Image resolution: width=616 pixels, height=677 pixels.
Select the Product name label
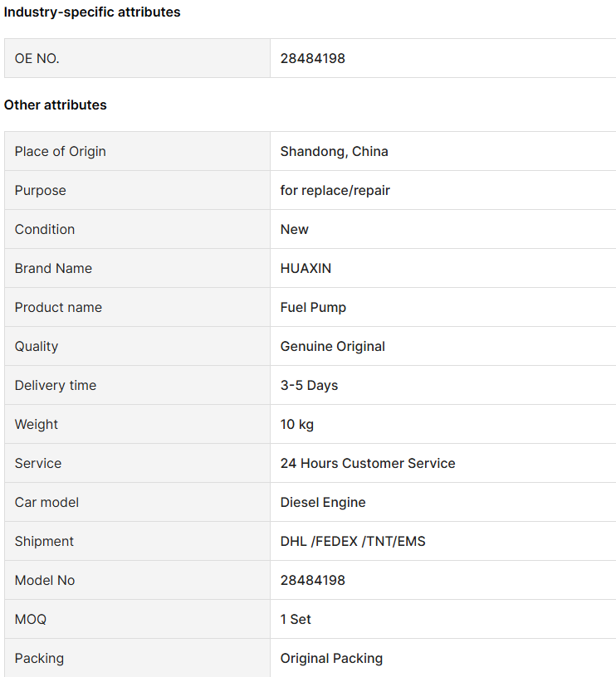(x=58, y=308)
